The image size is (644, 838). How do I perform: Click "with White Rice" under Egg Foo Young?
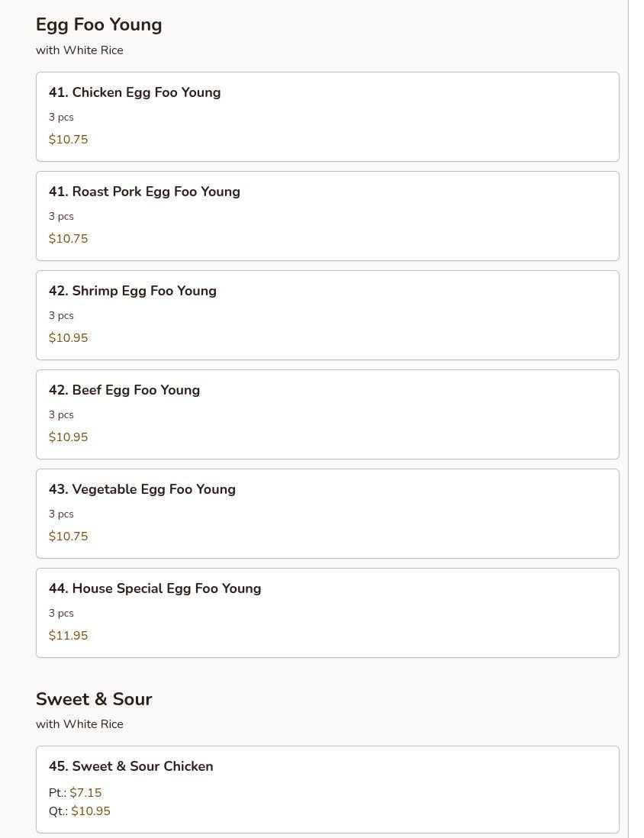coord(79,50)
